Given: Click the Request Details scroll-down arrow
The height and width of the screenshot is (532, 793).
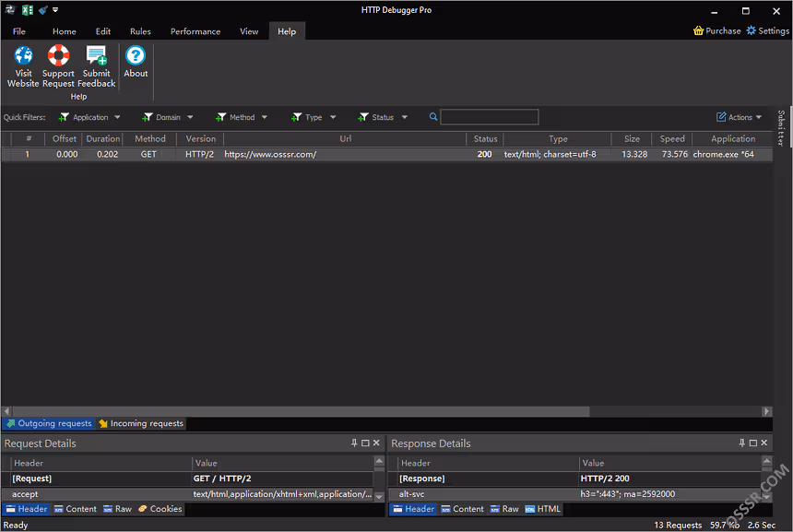Looking at the screenshot, I should [379, 497].
